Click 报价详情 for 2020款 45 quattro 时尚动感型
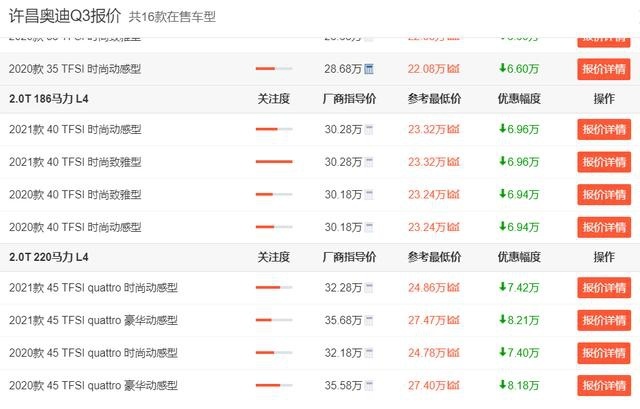640x409 pixels. tap(604, 353)
